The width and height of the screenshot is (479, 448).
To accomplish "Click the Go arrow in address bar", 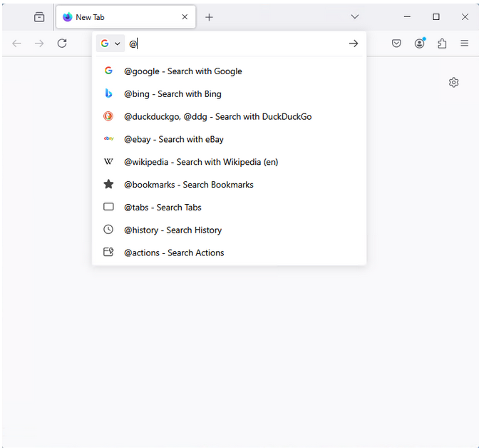I will pyautogui.click(x=354, y=44).
